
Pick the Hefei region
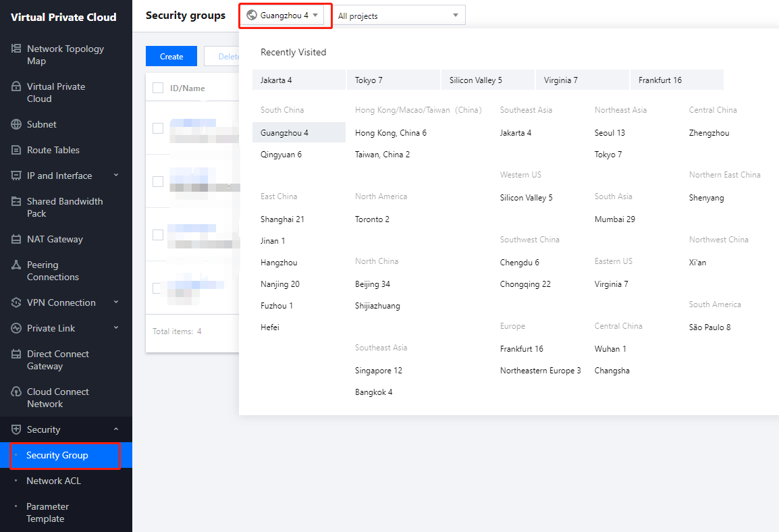coord(270,327)
